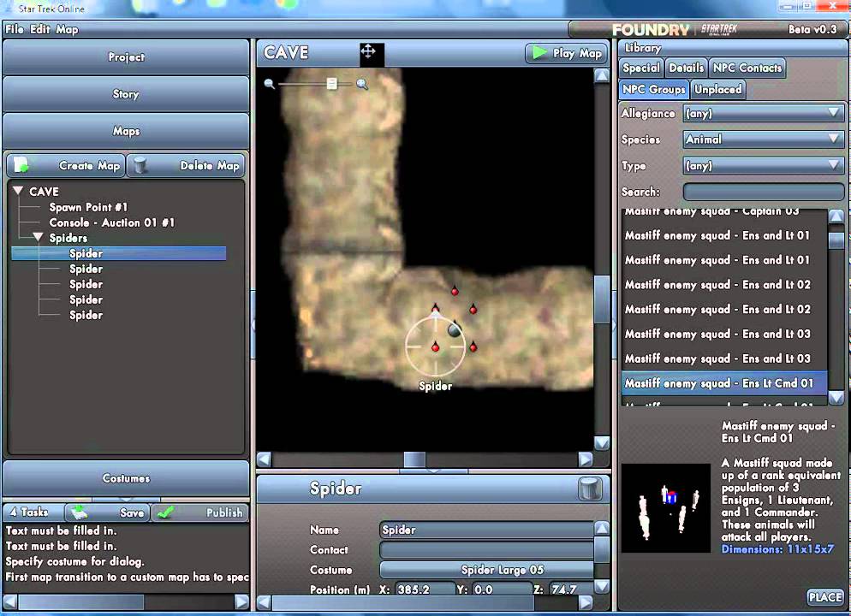The height and width of the screenshot is (616, 851).
Task: Click the Play Map button
Action: (567, 52)
